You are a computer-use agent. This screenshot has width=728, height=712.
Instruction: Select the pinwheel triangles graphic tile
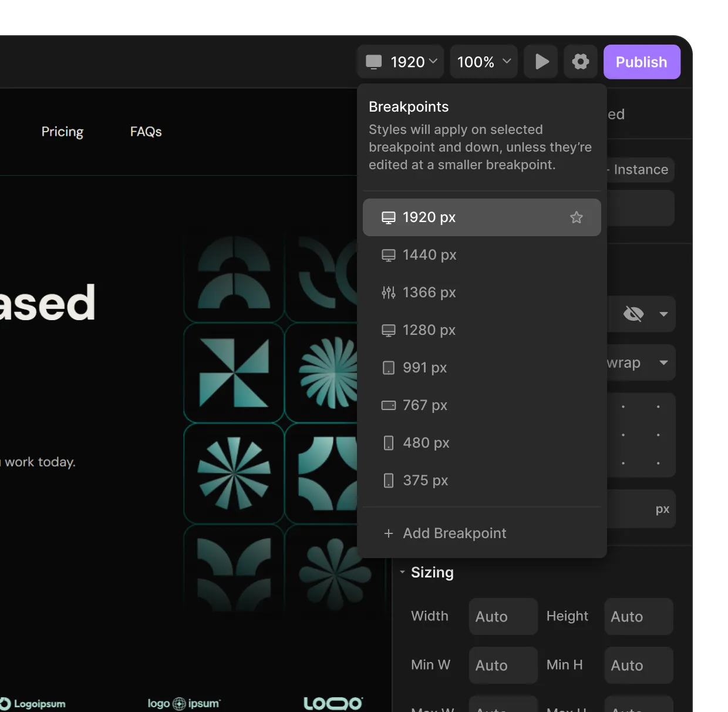234,373
